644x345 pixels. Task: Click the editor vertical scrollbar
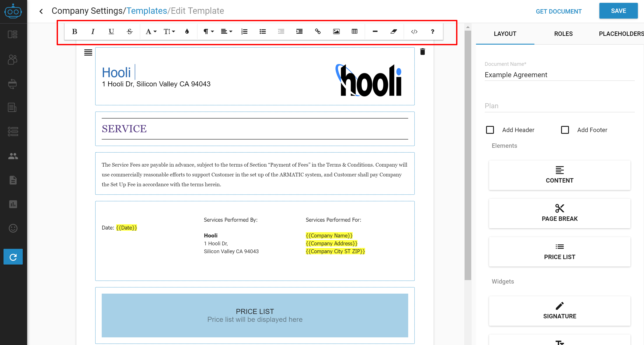pyautogui.click(x=468, y=155)
